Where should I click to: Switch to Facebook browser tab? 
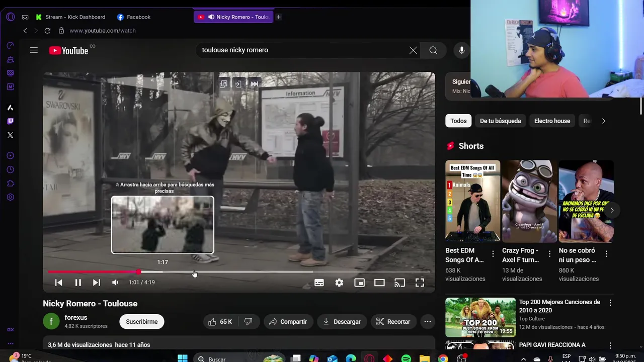click(x=134, y=17)
